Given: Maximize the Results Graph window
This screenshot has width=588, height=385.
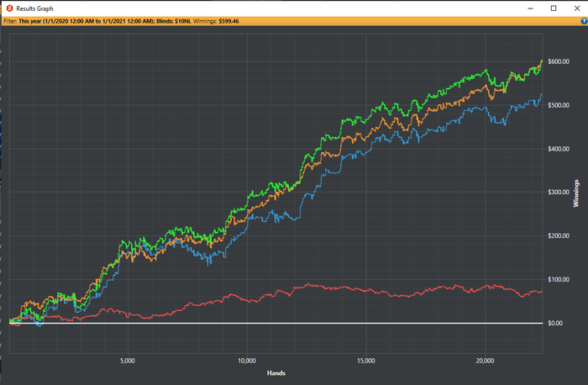Looking at the screenshot, I should pos(554,8).
